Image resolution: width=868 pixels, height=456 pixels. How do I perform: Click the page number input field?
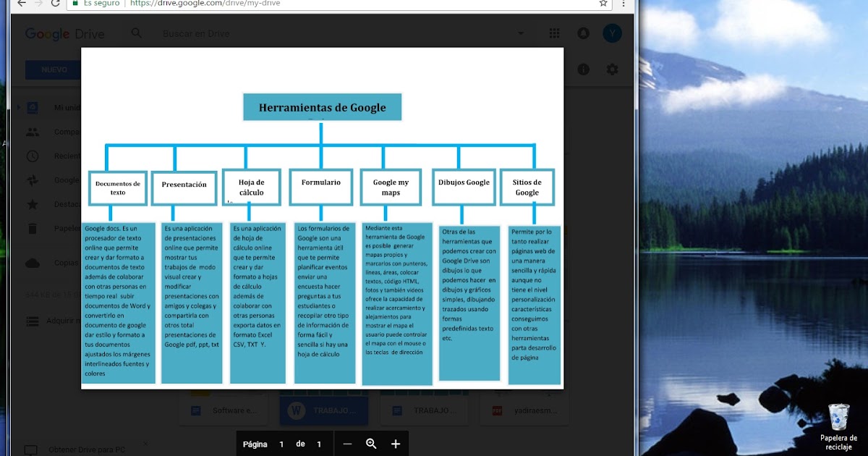(282, 443)
